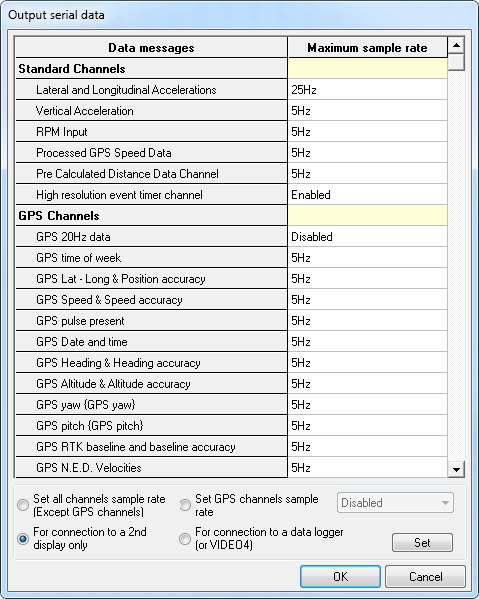Open the Disabled sample rate dropdown
479x599 pixels.
pyautogui.click(x=395, y=503)
